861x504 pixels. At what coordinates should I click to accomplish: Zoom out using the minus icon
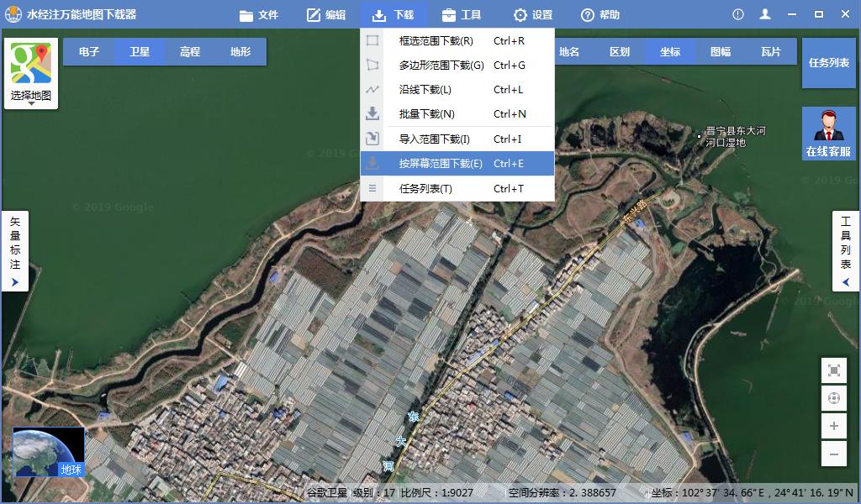point(832,454)
